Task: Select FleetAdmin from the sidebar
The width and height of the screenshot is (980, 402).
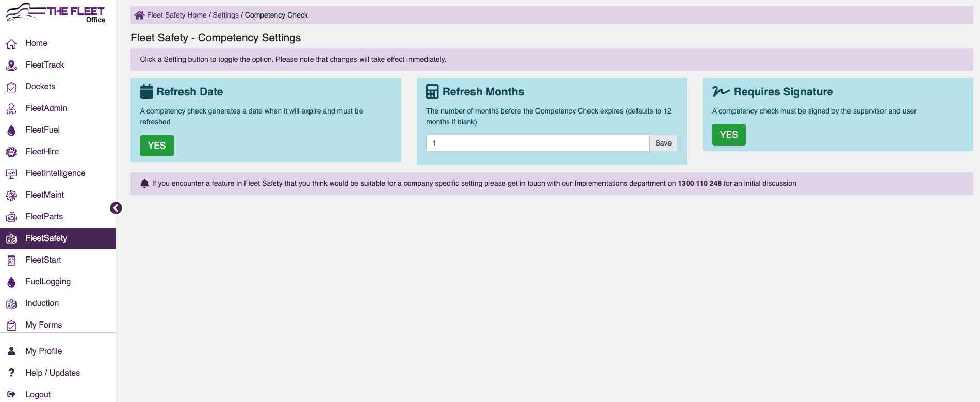Action: [58, 108]
